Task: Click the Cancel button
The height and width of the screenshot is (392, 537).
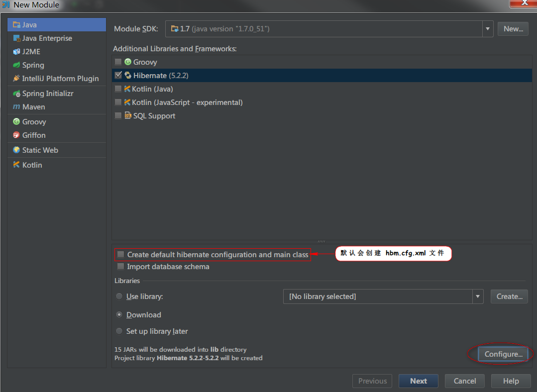Action: pos(465,381)
